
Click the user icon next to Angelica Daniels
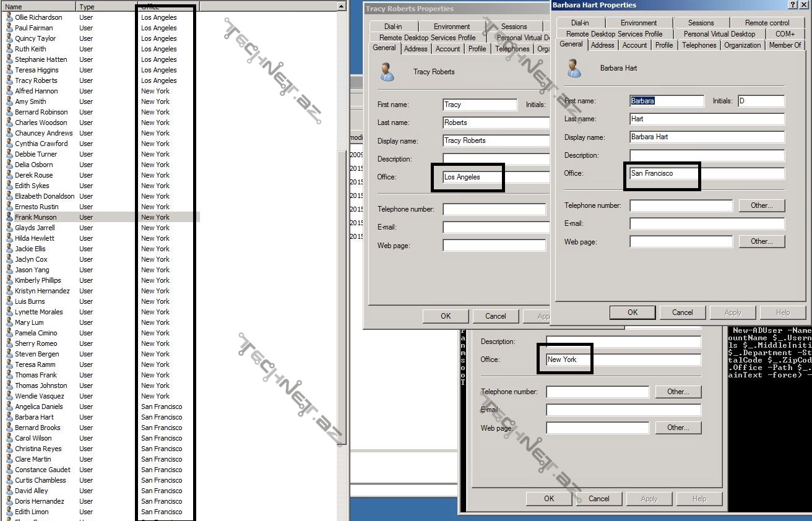(x=9, y=407)
